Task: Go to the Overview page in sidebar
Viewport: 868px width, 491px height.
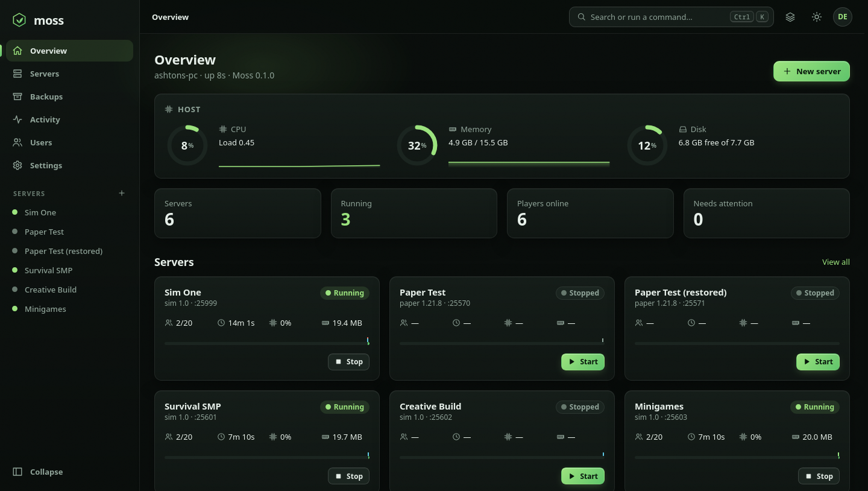Action: click(x=69, y=51)
